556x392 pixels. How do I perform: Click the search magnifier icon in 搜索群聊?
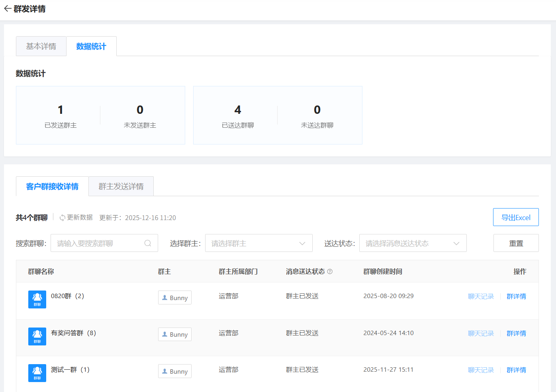coord(148,243)
